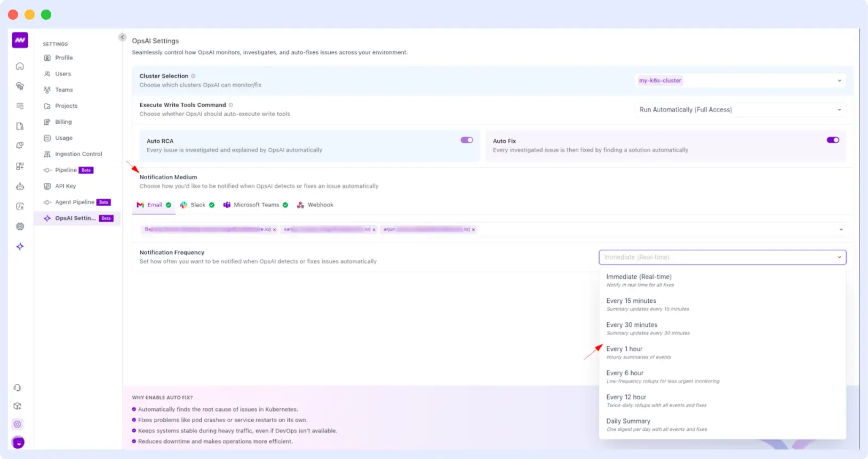This screenshot has height=459, width=868.
Task: Switch to the Slack notification tab
Action: tap(197, 205)
